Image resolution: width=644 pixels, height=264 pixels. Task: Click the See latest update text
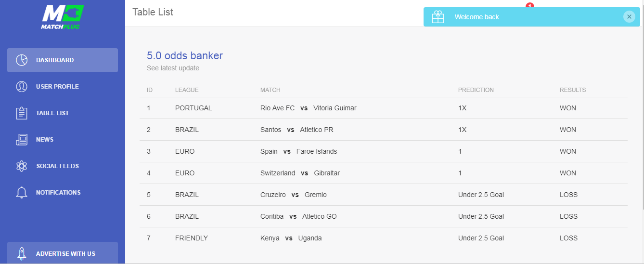pos(173,68)
